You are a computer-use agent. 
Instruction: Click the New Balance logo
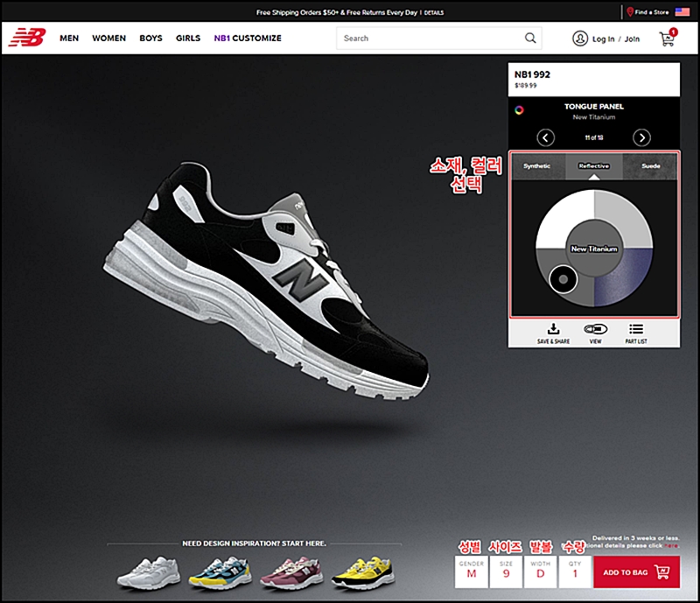coord(27,38)
